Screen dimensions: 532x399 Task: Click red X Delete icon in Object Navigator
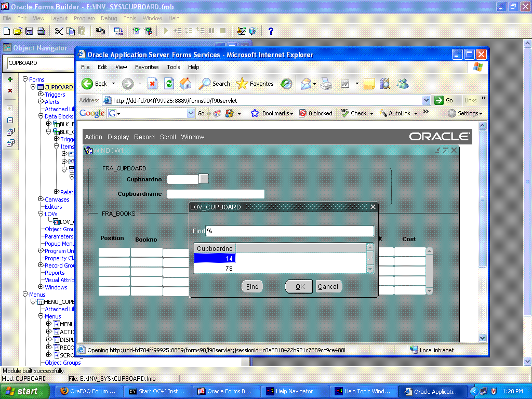(10, 90)
